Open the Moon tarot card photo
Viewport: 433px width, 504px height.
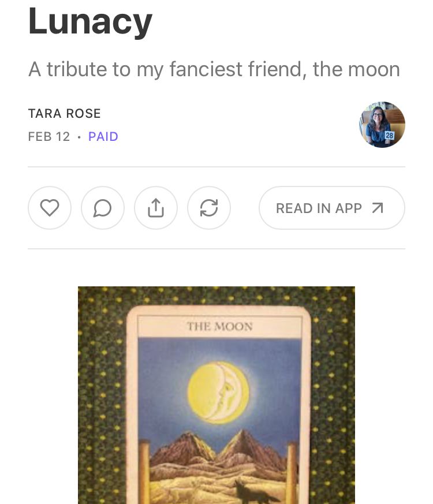click(216, 395)
